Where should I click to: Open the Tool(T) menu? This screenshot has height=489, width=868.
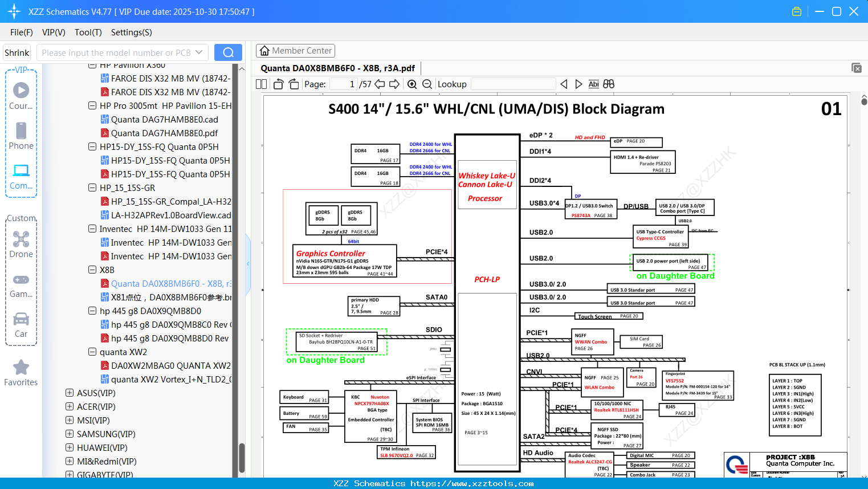click(88, 32)
